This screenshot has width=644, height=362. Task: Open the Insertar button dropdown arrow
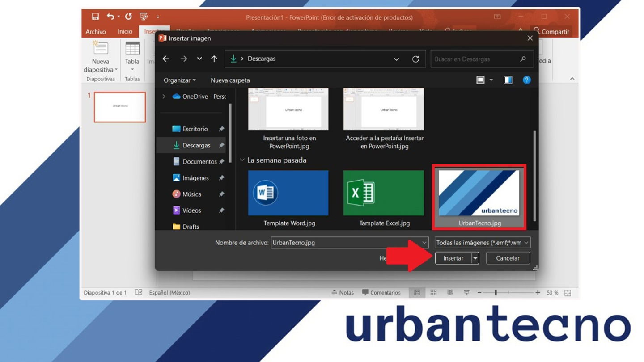tap(475, 258)
